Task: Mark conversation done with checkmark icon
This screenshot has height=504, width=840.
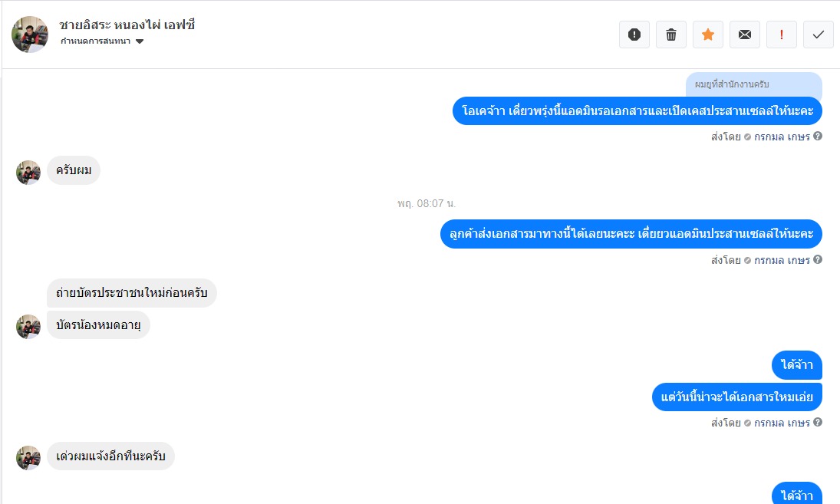Action: tap(818, 35)
